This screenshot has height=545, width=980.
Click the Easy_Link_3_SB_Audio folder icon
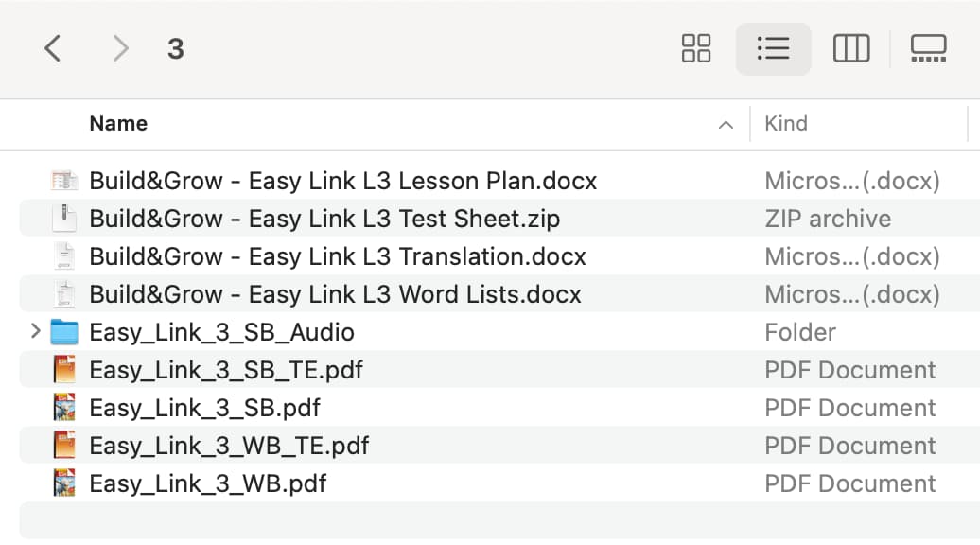pyautogui.click(x=63, y=332)
